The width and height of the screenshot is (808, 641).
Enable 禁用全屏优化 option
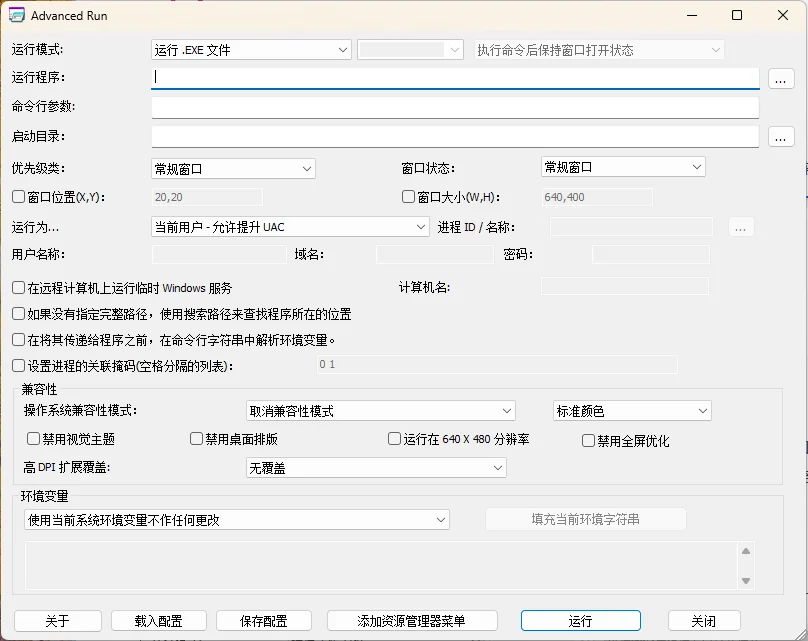[x=587, y=441]
